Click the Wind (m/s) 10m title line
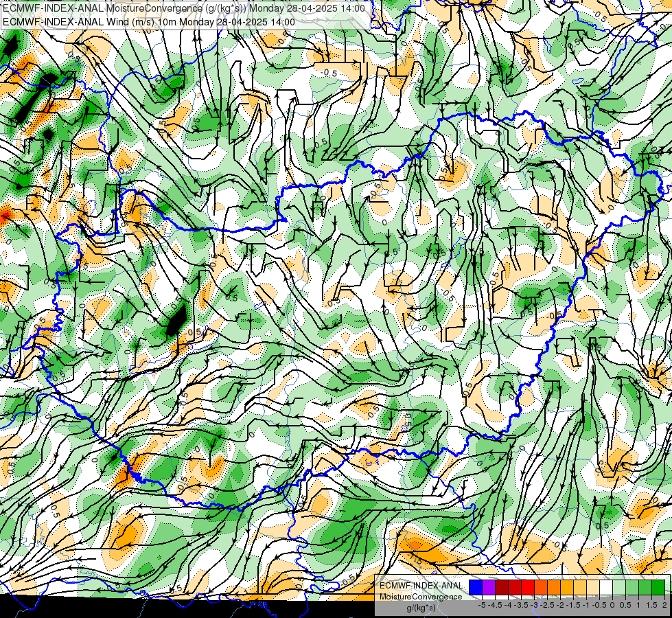This screenshot has width=672, height=618. coord(149,21)
